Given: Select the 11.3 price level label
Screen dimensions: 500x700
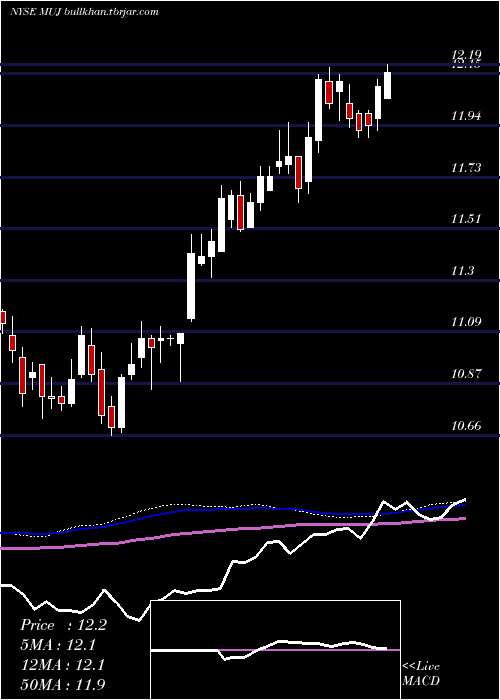Looking at the screenshot, I should [462, 271].
